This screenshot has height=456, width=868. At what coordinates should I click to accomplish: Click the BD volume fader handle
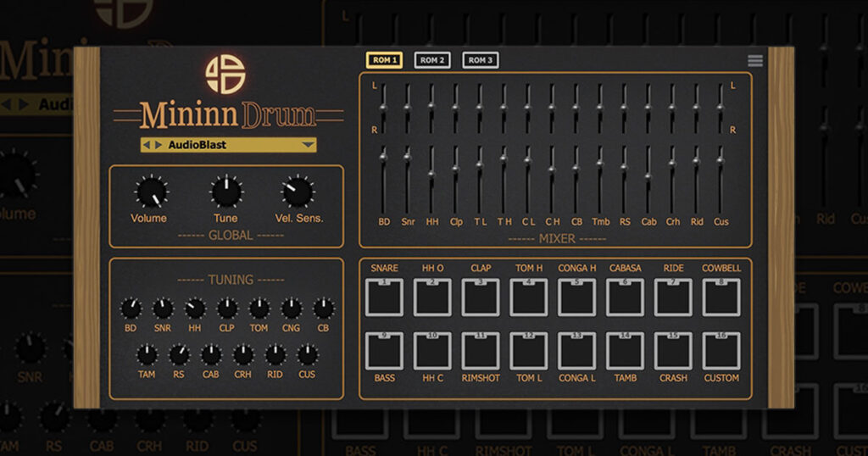click(x=383, y=157)
